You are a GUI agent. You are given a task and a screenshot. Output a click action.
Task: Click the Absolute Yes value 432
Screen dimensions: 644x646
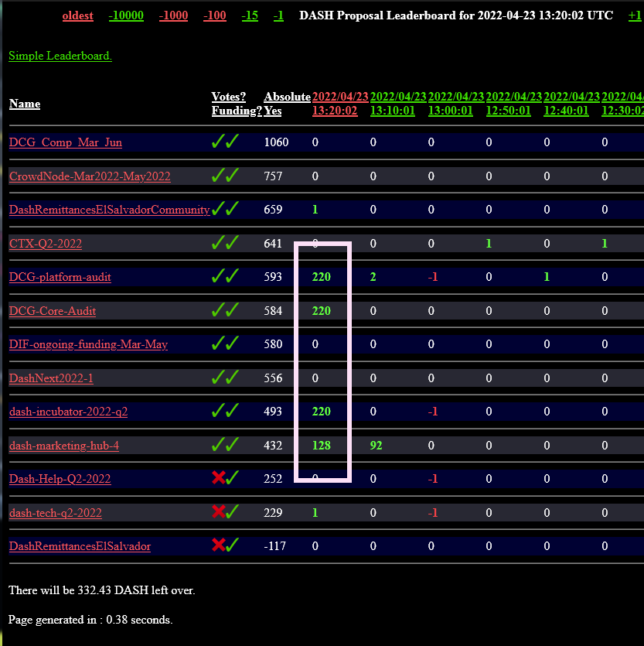click(x=273, y=446)
